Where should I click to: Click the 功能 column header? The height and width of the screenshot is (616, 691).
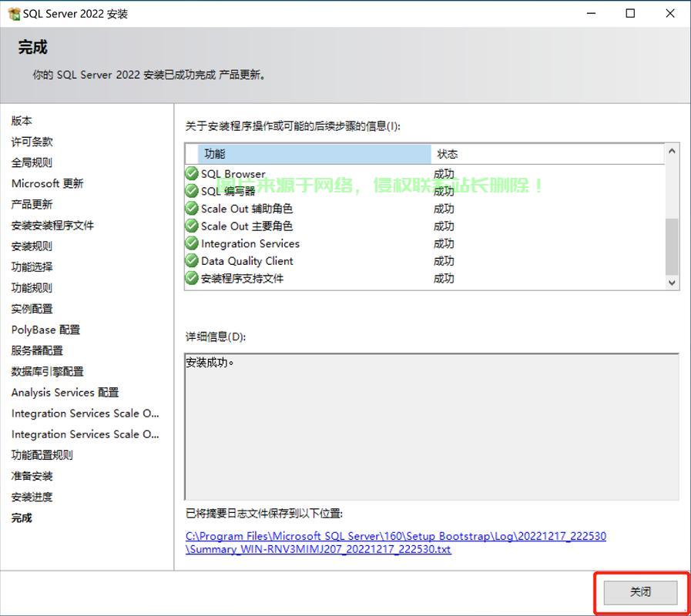pyautogui.click(x=314, y=154)
